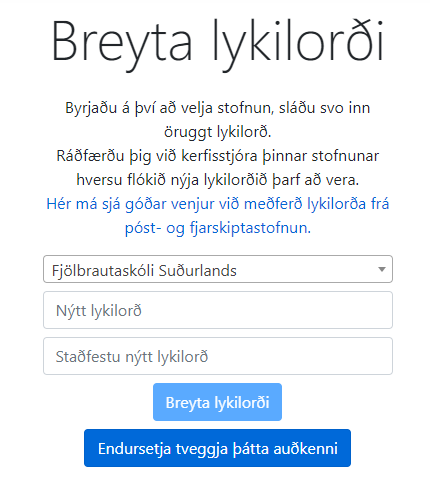The height and width of the screenshot is (480, 430).
Task: Click the öruggt lykilorð text line
Action: (217, 132)
